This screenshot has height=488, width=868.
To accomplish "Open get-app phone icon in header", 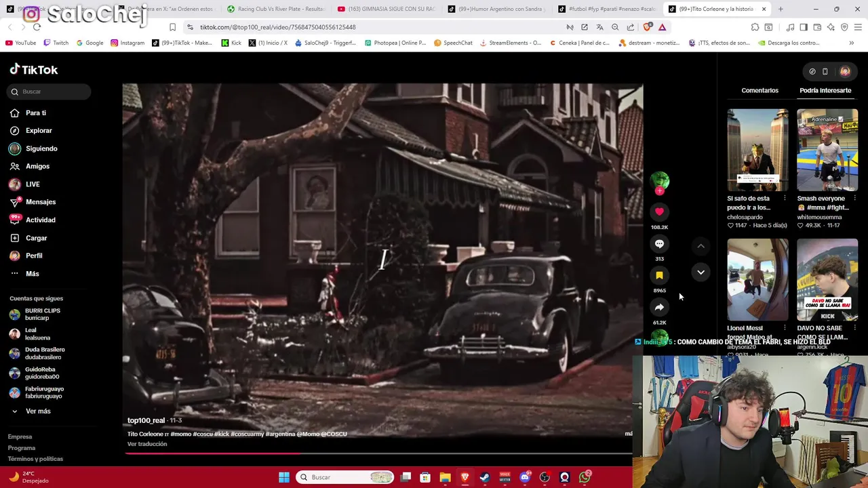I will tap(825, 71).
